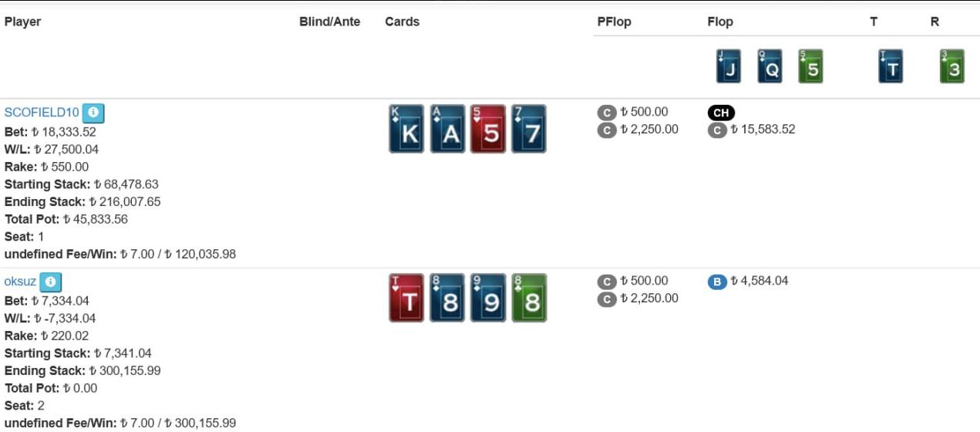Viewport: 980px width, 432px height.
Task: Select oksuz's 9 hole card
Action: [x=489, y=298]
